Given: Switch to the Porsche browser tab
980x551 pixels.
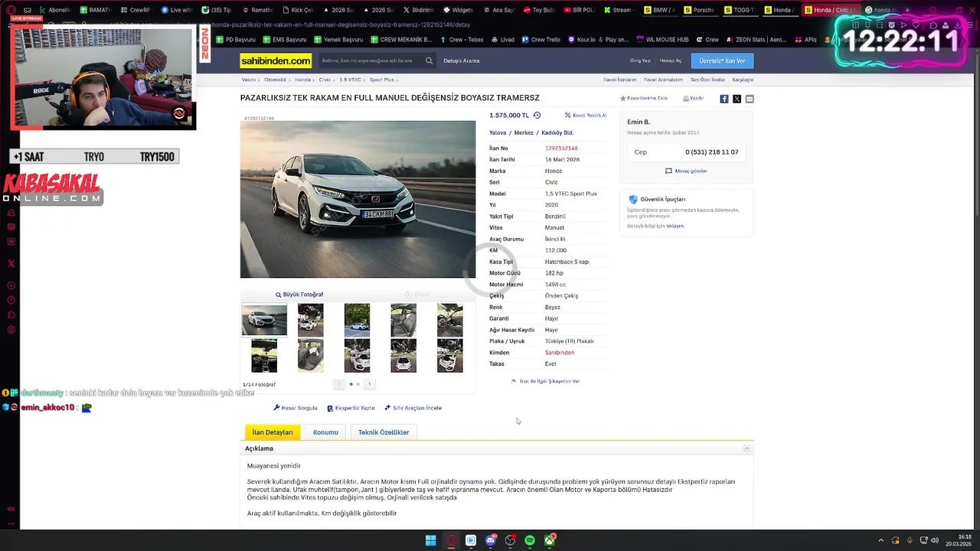Looking at the screenshot, I should tap(699, 10).
